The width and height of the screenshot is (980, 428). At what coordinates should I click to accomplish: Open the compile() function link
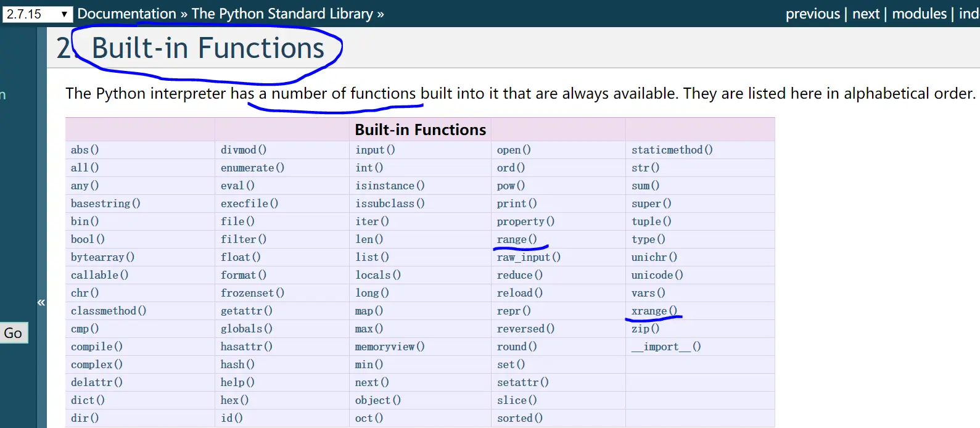coord(97,347)
